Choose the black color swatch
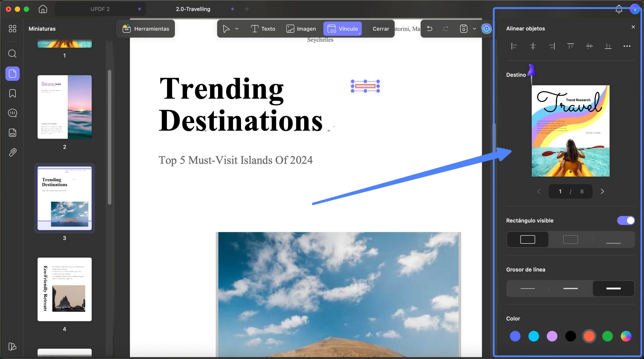Viewport: 644px width, 359px height. point(571,336)
